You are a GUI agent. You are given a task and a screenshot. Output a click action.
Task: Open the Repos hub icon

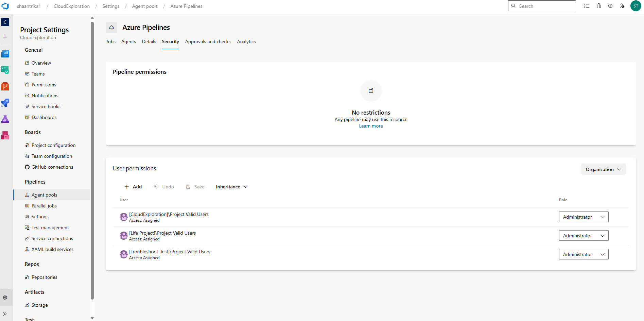coord(5,86)
